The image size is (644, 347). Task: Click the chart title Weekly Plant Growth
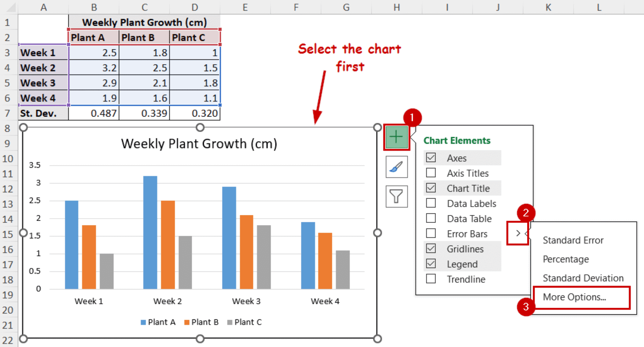point(199,144)
